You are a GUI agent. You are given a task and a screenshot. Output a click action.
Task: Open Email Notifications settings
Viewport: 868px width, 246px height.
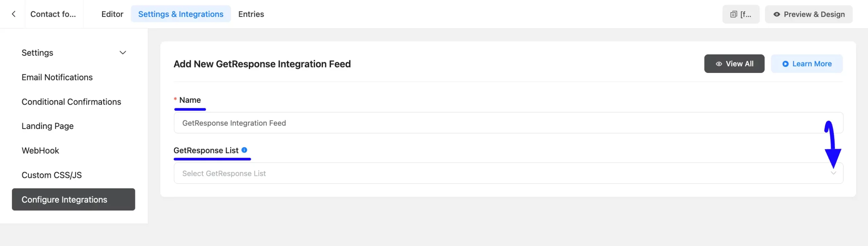[x=57, y=77]
